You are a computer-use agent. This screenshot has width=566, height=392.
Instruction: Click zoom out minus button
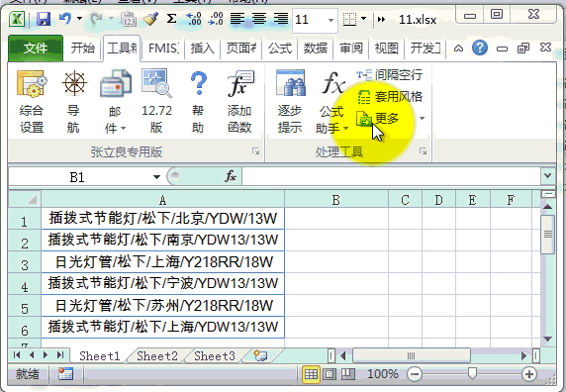415,374
